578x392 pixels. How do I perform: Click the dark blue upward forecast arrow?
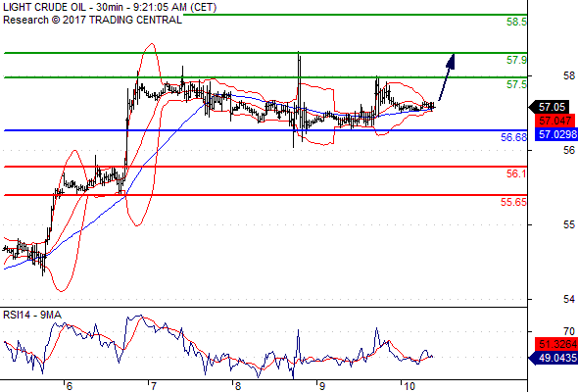[x=447, y=77]
